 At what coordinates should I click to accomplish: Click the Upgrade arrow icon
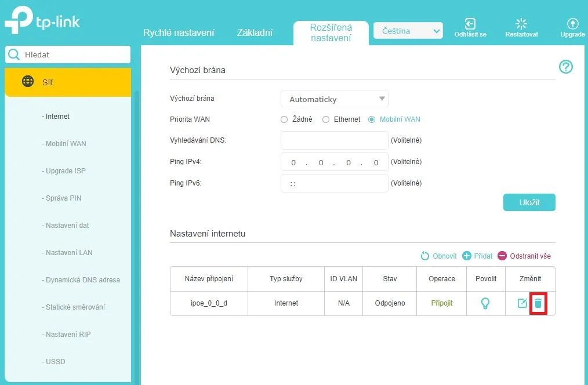point(572,24)
